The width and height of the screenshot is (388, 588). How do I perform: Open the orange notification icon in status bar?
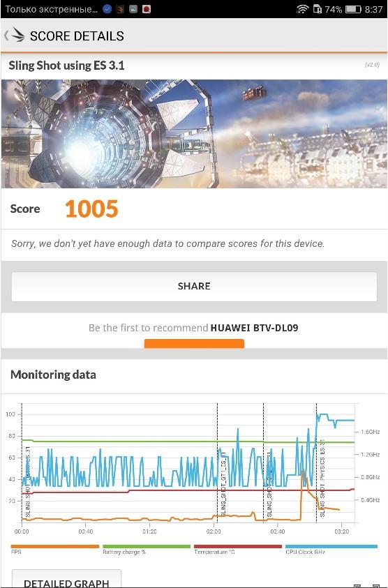(120, 9)
